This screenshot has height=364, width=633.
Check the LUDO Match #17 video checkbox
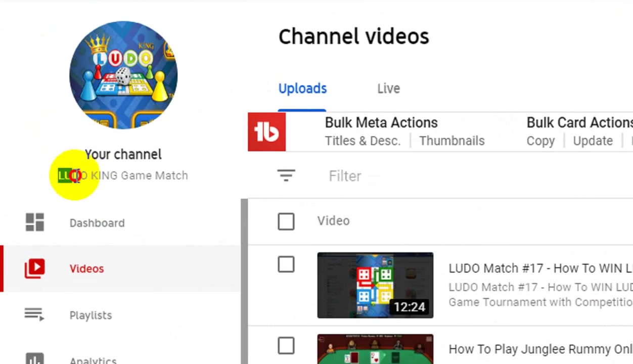(286, 264)
